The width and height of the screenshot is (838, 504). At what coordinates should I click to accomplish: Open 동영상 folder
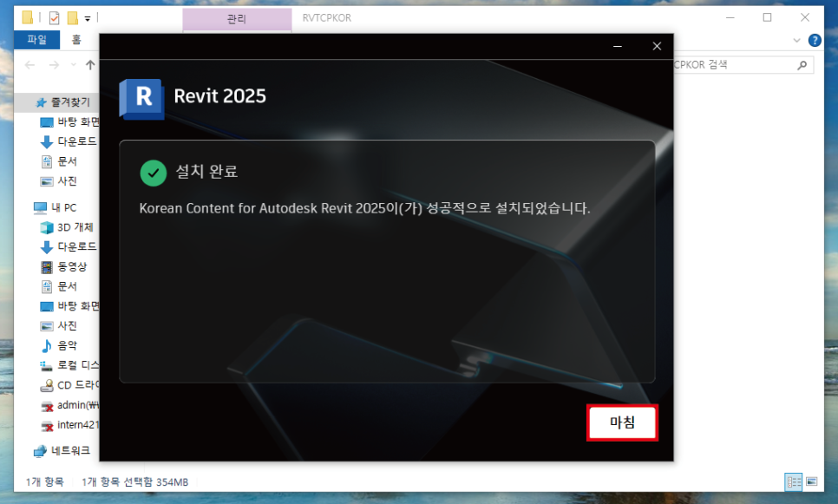click(63, 266)
